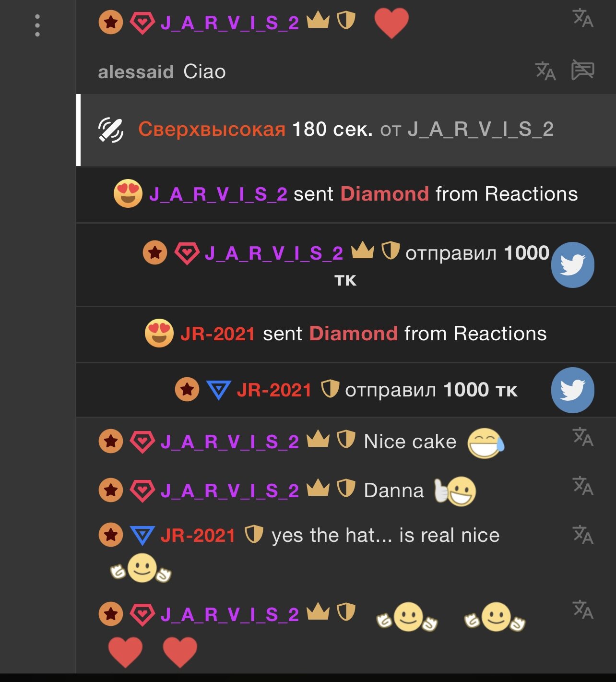Open JR-2021 name in Diamond reaction line

coord(217,334)
